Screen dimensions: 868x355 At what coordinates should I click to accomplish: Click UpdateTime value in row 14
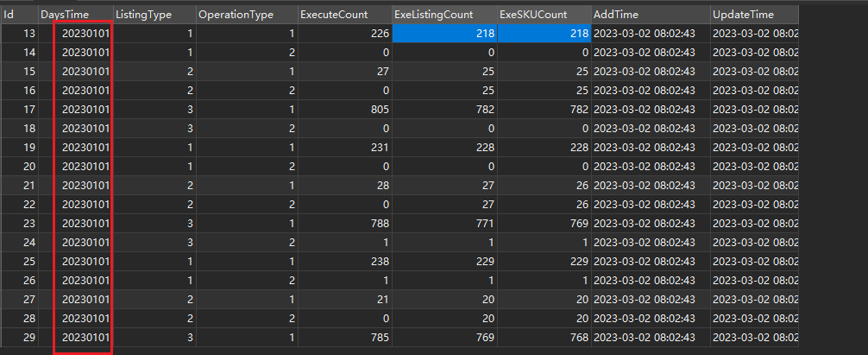(754, 53)
